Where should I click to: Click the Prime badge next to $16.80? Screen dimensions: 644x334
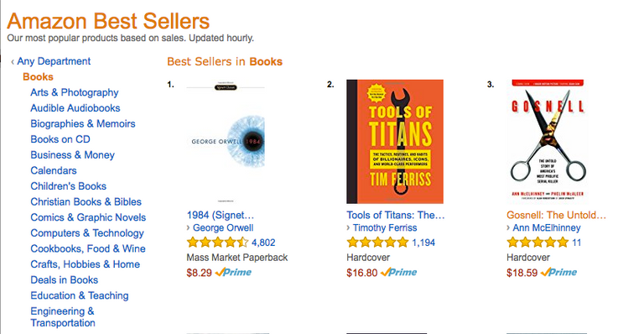[399, 273]
